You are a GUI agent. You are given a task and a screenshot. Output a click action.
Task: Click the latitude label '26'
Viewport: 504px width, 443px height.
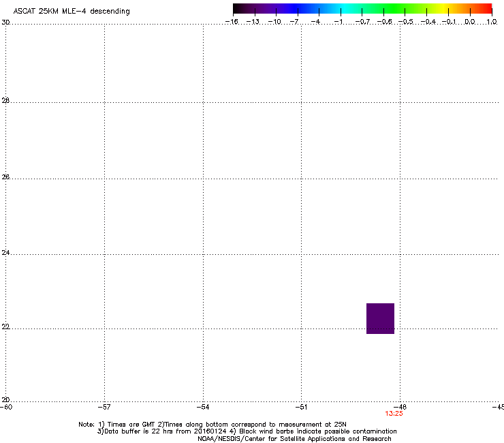pyautogui.click(x=5, y=177)
